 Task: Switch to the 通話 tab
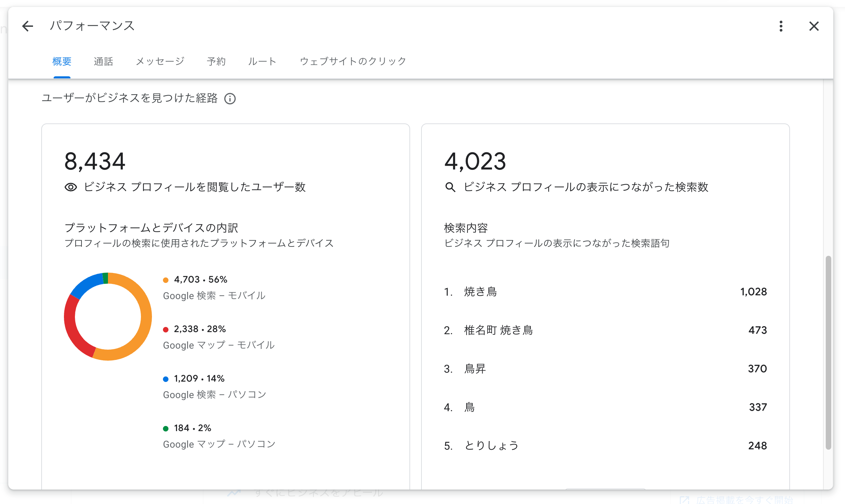(103, 62)
